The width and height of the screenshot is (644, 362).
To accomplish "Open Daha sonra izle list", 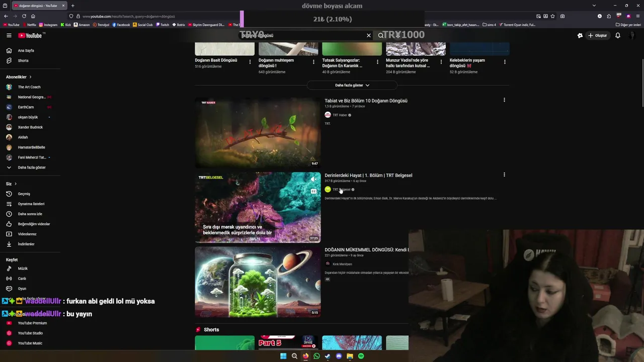I will tap(30, 214).
